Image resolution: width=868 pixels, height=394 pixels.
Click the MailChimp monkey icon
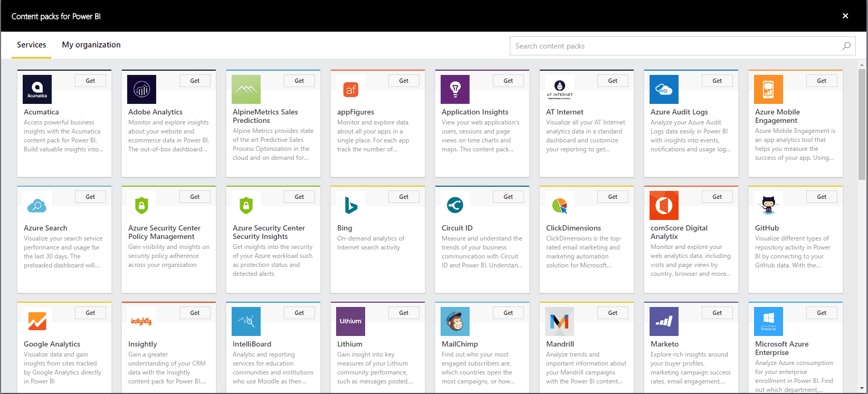[x=455, y=321]
